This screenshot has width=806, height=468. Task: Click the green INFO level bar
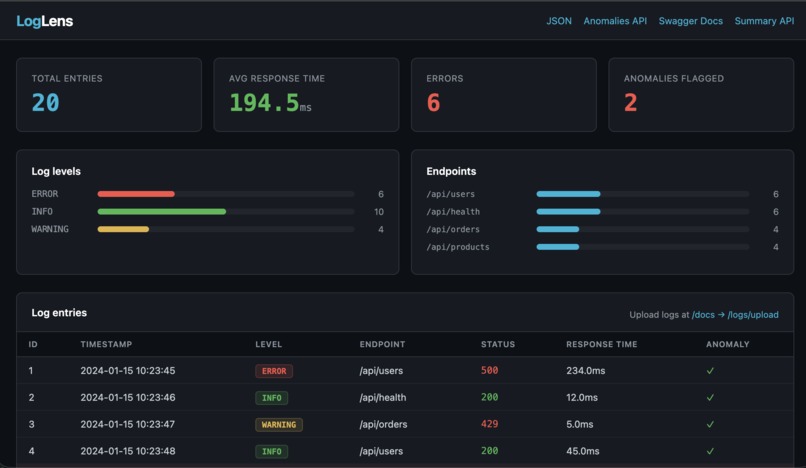[x=162, y=211]
